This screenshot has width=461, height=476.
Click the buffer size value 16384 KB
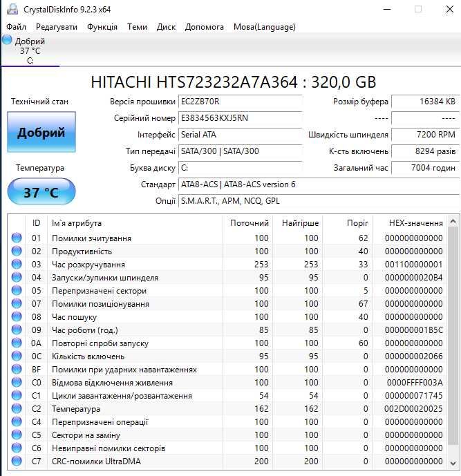coord(425,102)
